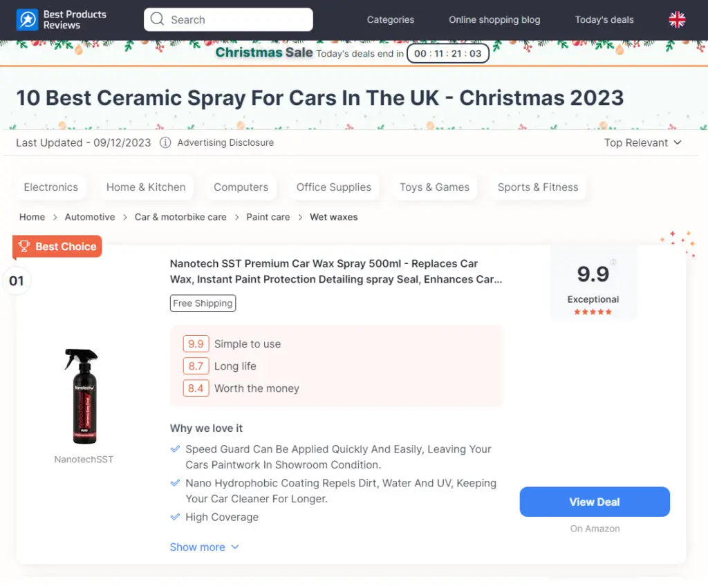The height and width of the screenshot is (588, 708).
Task: Click the 9.9 Simple to use score badge
Action: 196,343
